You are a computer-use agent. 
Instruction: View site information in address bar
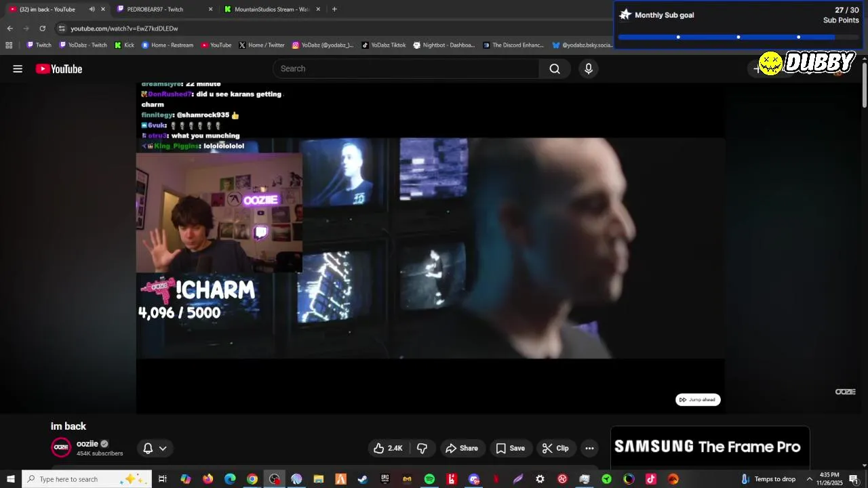click(62, 28)
